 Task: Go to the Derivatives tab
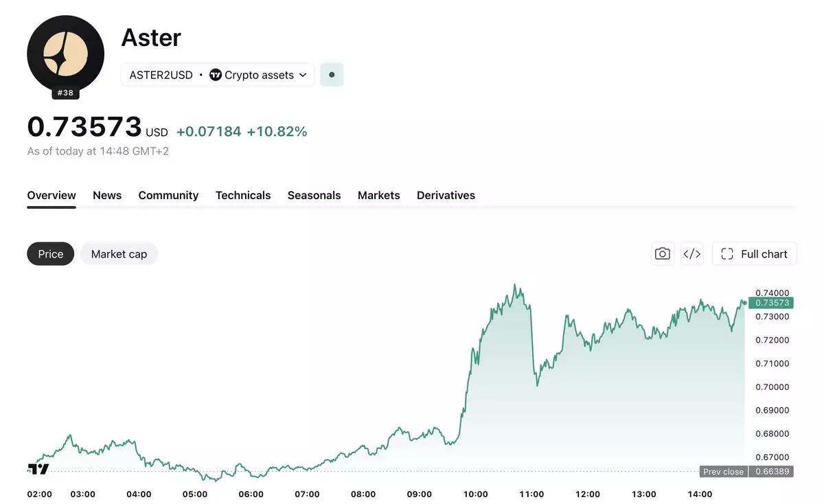tap(446, 196)
